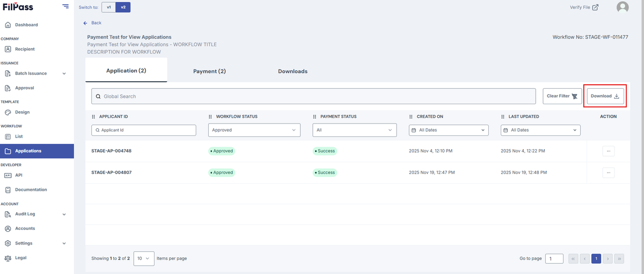Select applicant STAGE-AP-004807

click(112, 172)
